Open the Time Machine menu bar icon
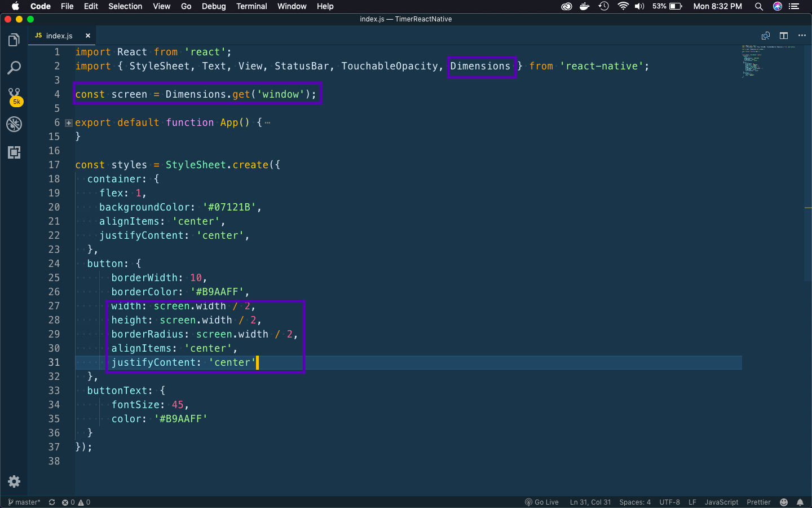The width and height of the screenshot is (812, 508). tap(604, 6)
